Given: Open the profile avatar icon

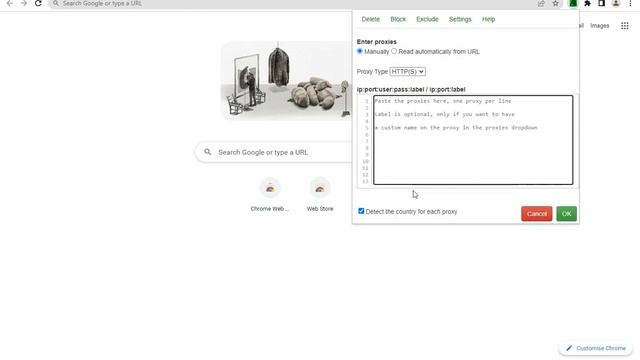Looking at the screenshot, I should point(616,4).
